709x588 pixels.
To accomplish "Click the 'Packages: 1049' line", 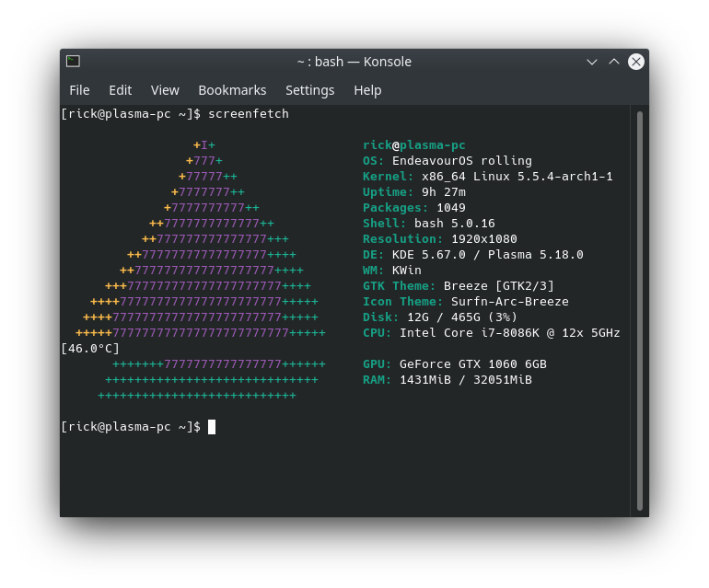I will (414, 208).
